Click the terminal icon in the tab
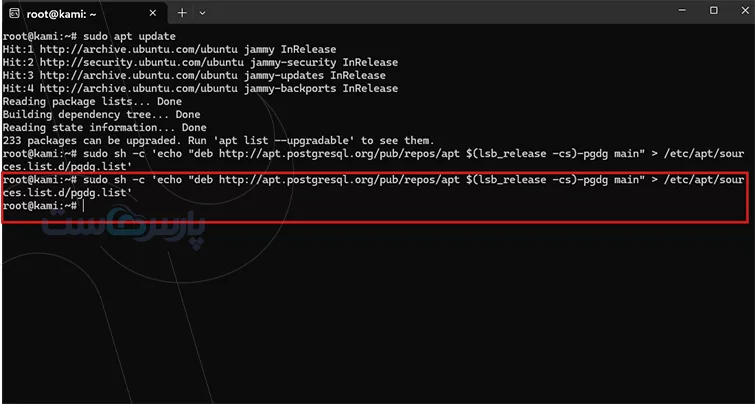 (14, 13)
